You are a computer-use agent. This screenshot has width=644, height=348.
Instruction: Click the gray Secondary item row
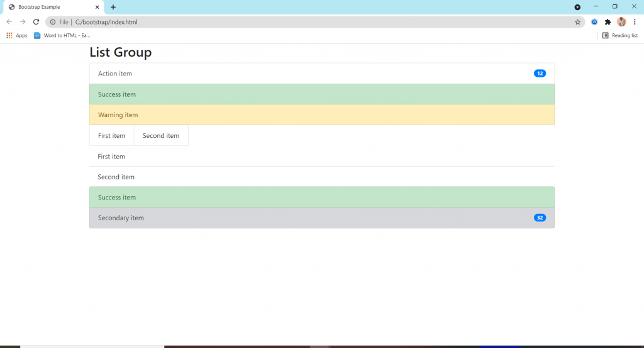tap(322, 218)
